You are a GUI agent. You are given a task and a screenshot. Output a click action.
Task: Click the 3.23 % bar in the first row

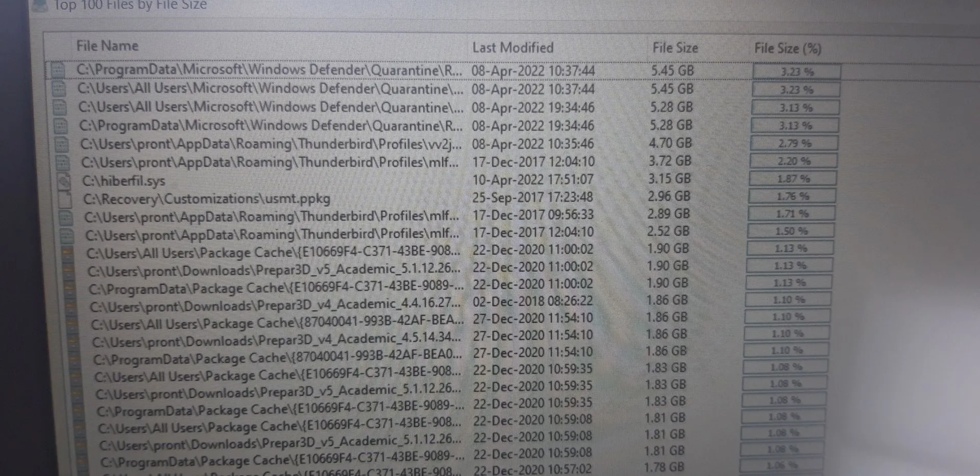pyautogui.click(x=797, y=71)
